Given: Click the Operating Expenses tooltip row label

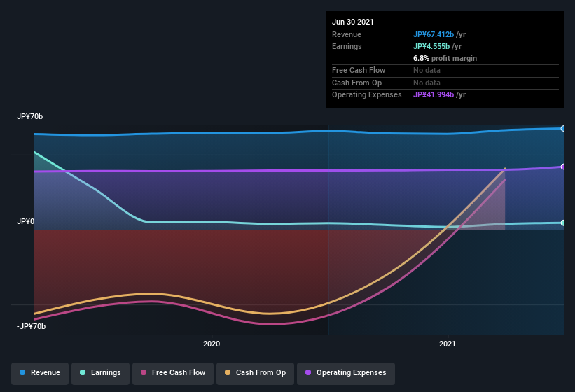Looking at the screenshot, I should (x=367, y=95).
